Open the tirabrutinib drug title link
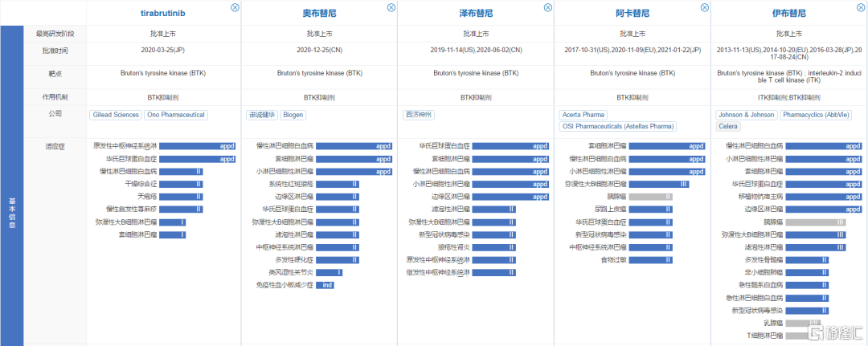Image resolution: width=868 pixels, height=346 pixels. 163,14
